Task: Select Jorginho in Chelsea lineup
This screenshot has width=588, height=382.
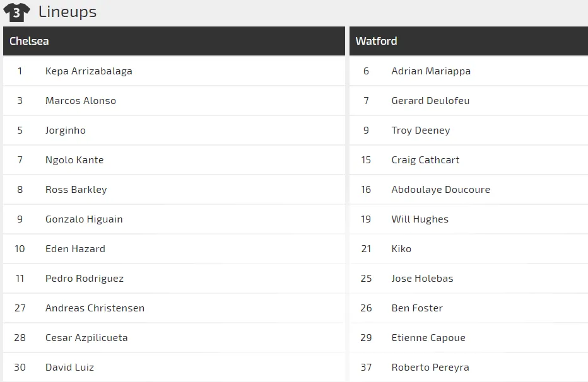Action: pyautogui.click(x=66, y=130)
